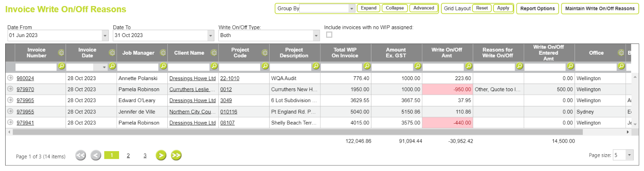
Task: Click the Client Name filter text box
Action: pyautogui.click(x=189, y=67)
